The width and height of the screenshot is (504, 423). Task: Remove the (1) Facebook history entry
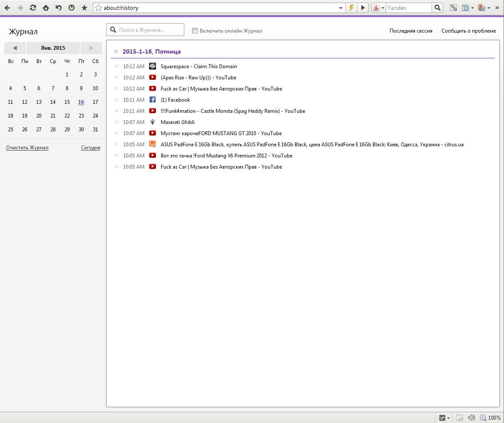117,100
